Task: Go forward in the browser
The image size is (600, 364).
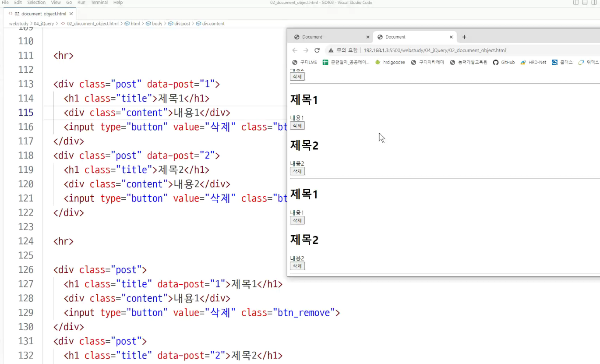Action: (x=306, y=50)
